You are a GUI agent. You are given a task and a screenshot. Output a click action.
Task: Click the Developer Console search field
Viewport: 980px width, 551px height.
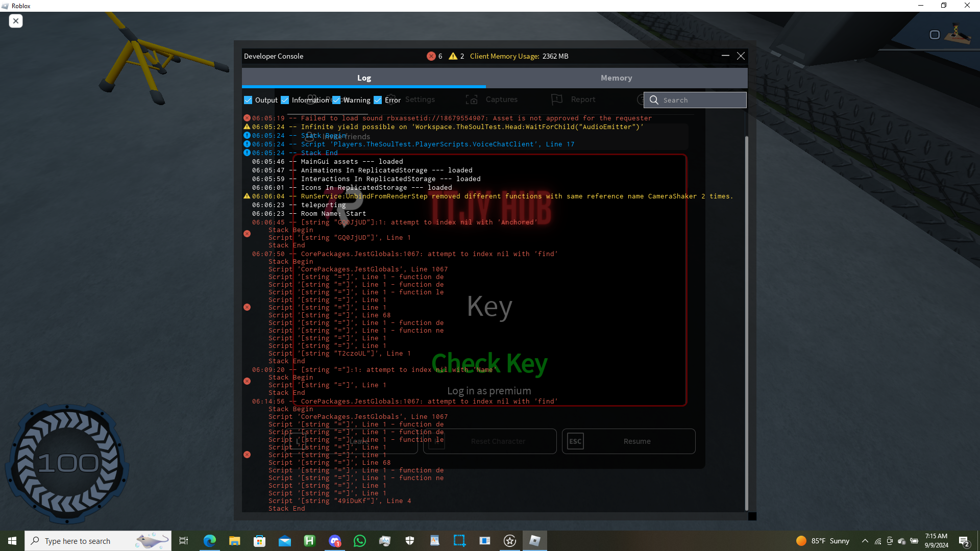tap(702, 100)
